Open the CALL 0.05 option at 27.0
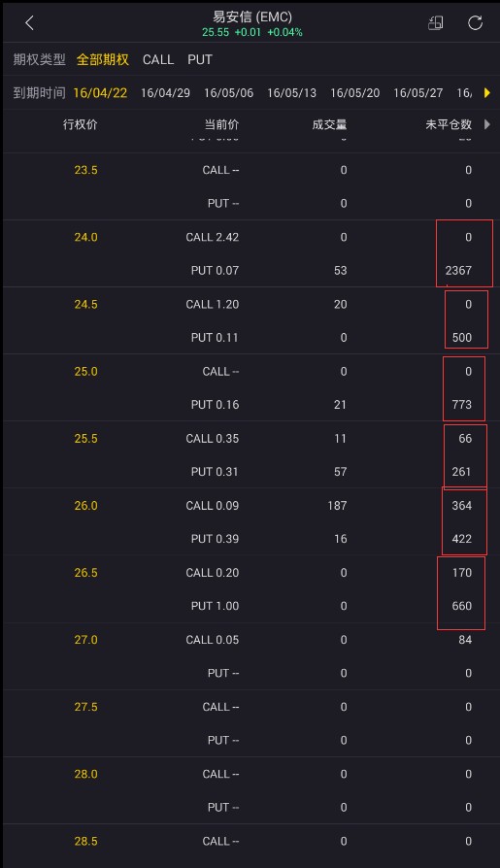 pos(212,640)
